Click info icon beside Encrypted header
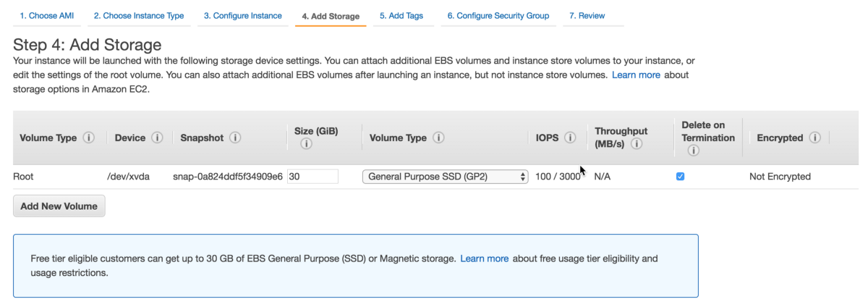Viewport: 868px width, 307px height. (x=815, y=138)
